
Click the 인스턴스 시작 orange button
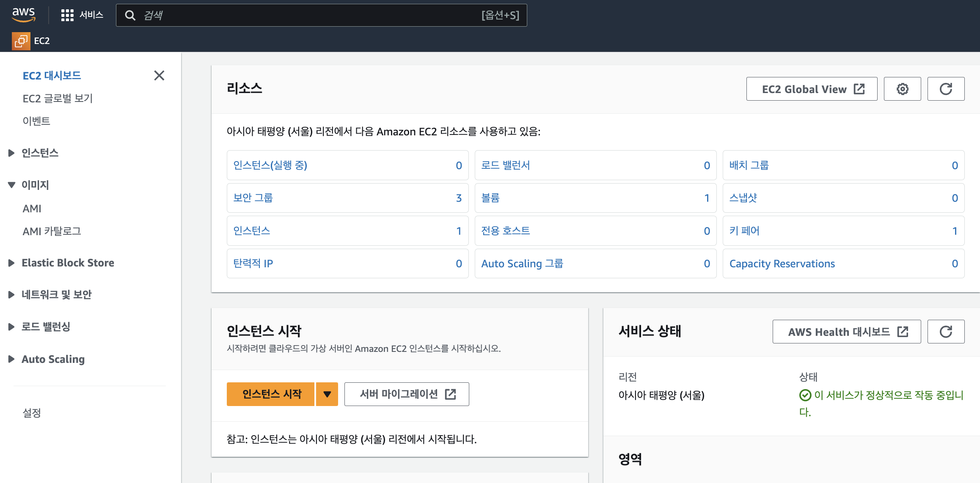click(271, 394)
